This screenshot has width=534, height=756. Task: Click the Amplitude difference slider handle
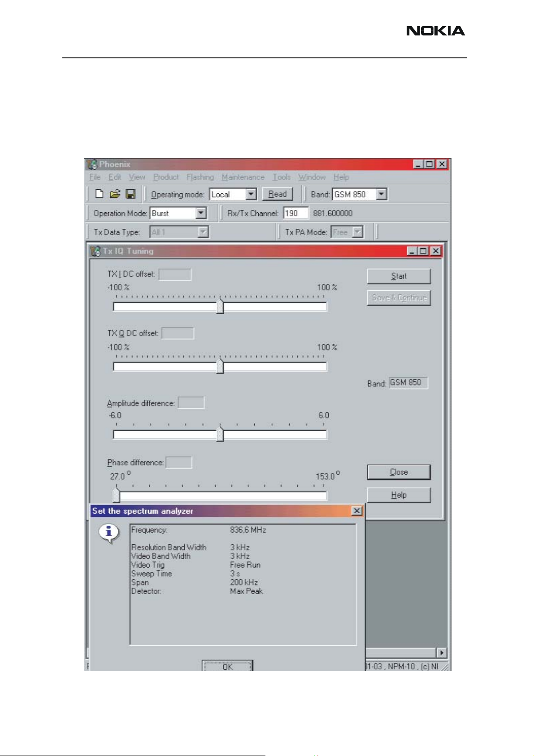pyautogui.click(x=220, y=434)
